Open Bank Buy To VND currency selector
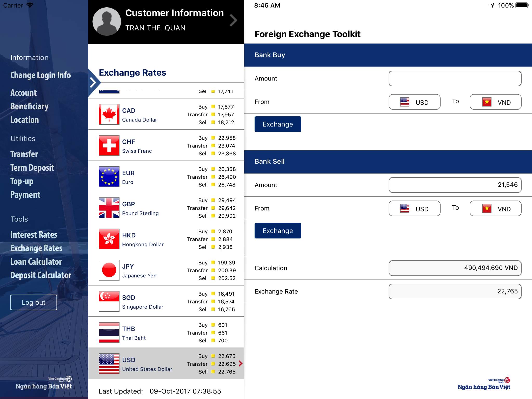532x399 pixels. point(495,102)
